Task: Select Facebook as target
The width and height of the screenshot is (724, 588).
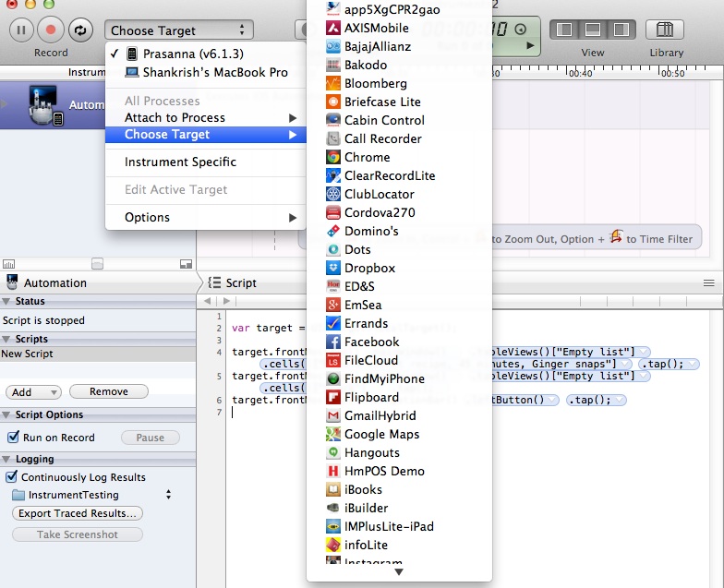Action: pos(399,342)
